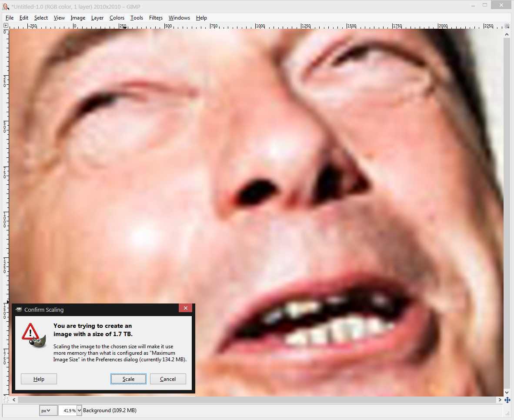
Task: Click the vertical scrollbar down arrow
Action: [507, 393]
